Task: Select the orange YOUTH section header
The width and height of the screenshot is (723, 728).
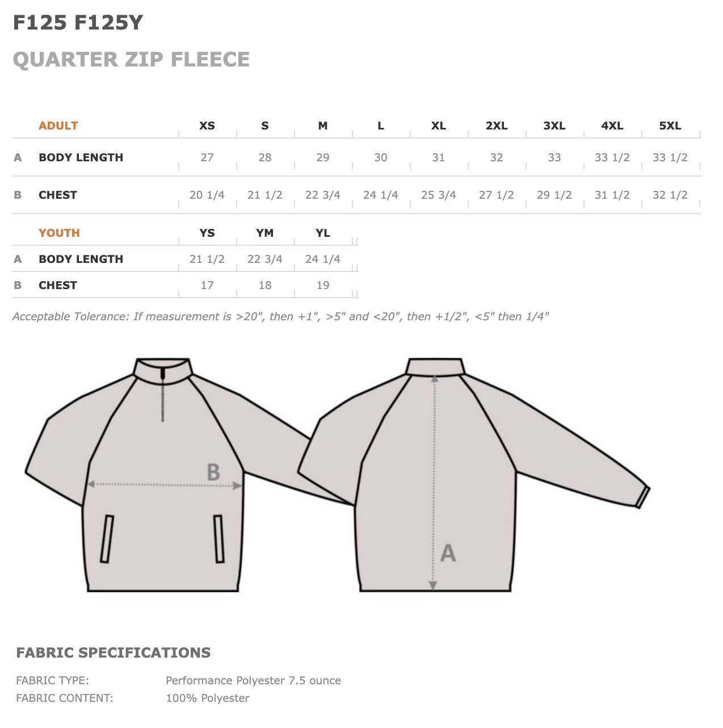Action: click(59, 233)
